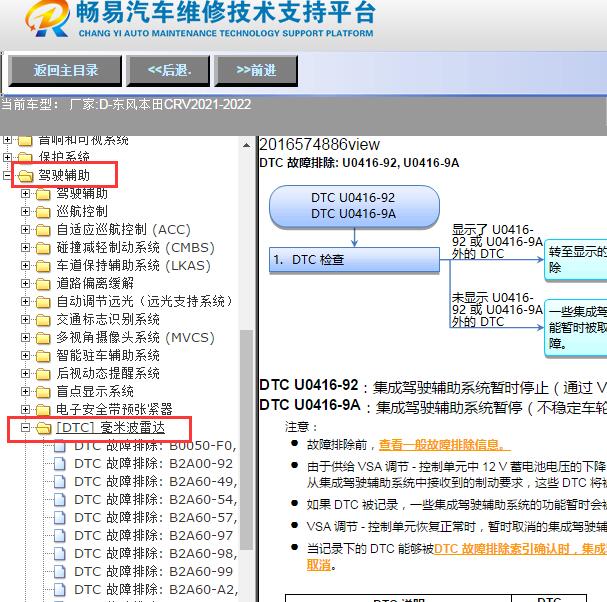Open the 查看一般故障排除信息 link
Viewport: 607px width, 602px height.
pyautogui.click(x=444, y=445)
